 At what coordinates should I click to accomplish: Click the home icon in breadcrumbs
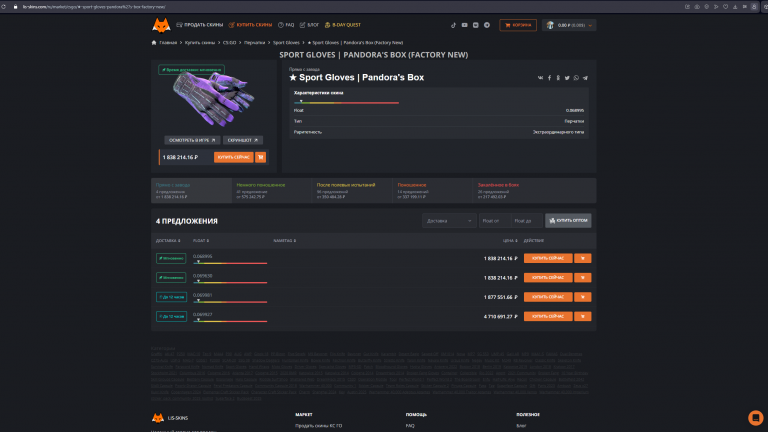(x=154, y=43)
